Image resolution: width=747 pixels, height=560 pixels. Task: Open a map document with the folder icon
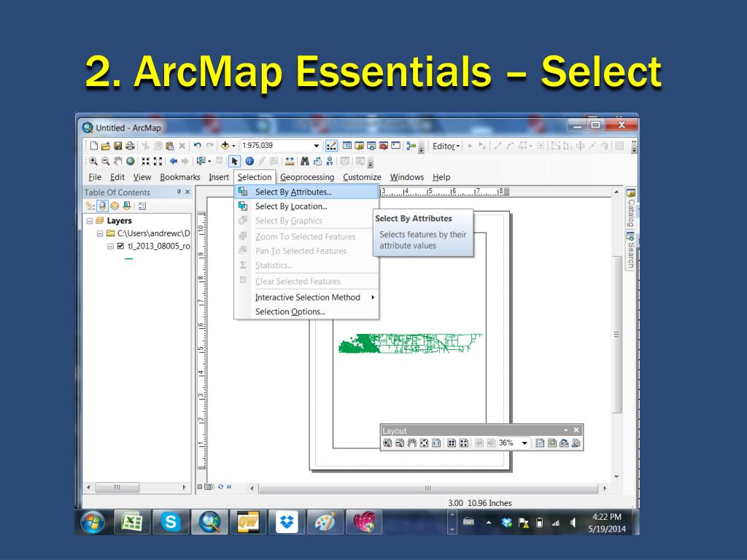(x=106, y=146)
